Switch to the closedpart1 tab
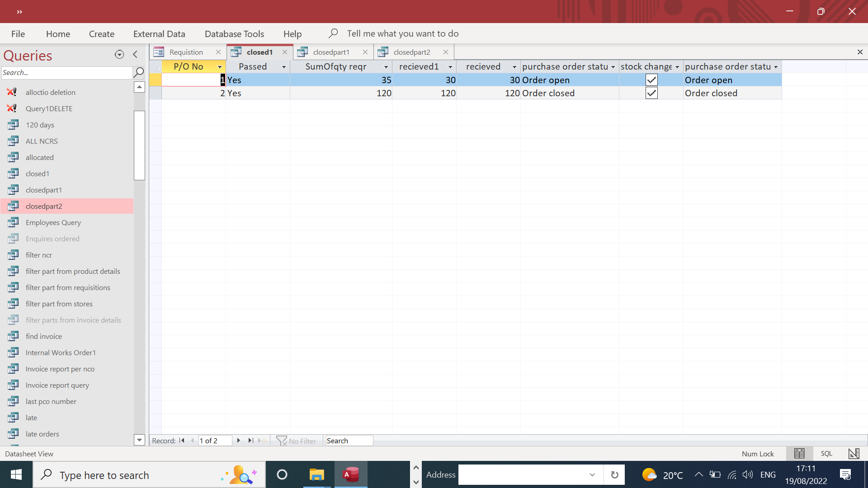This screenshot has width=868, height=488. tap(331, 52)
